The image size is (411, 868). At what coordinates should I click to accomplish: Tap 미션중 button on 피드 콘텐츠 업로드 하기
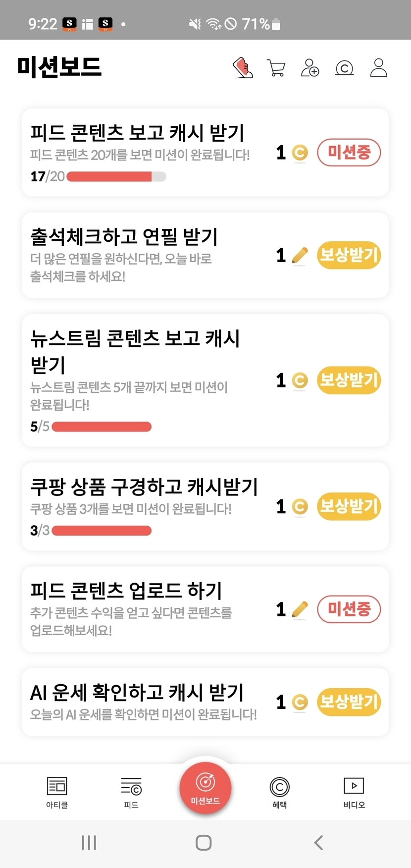[x=349, y=609]
